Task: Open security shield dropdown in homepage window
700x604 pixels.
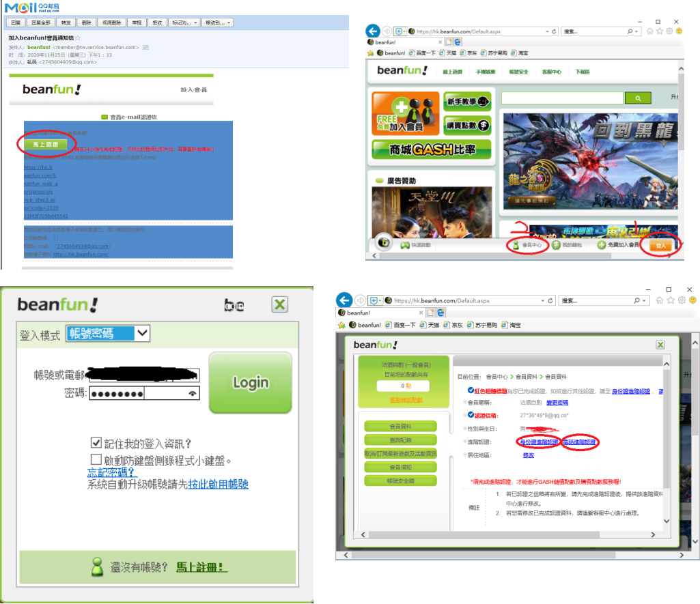Action: point(400,31)
